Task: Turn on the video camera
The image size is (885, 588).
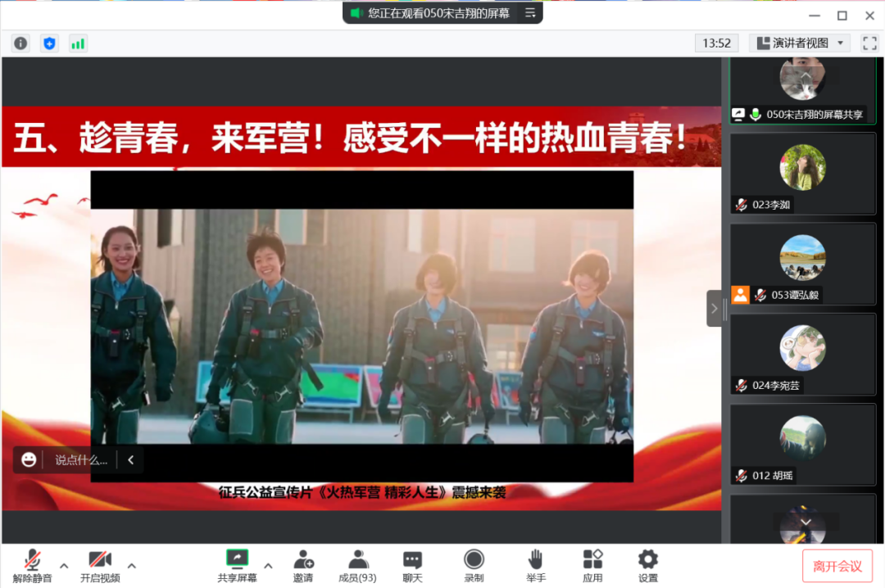Action: point(100,565)
